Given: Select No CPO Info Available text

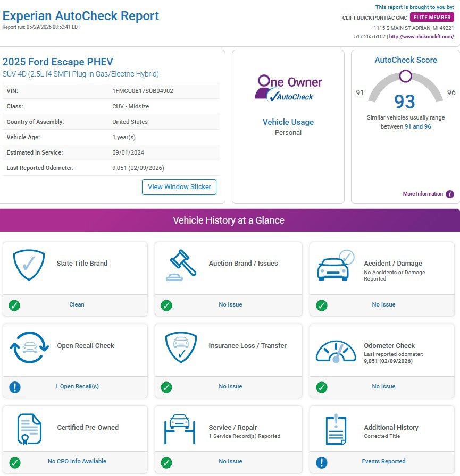Looking at the screenshot, I should pos(77,462).
